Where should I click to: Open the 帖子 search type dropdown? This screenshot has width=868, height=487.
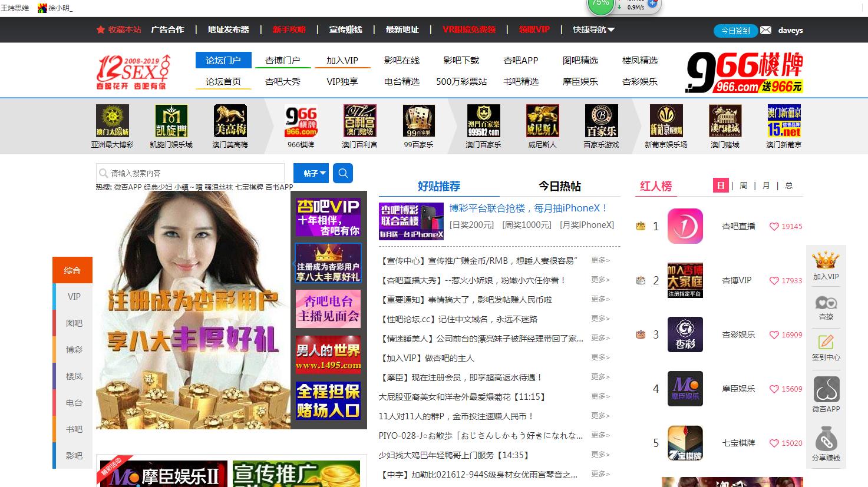[x=311, y=173]
